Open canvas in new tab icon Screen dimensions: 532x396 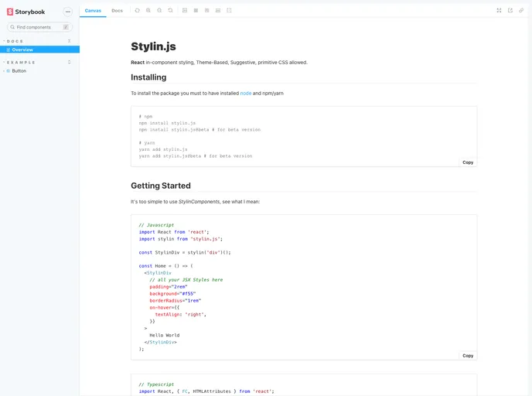(510, 11)
